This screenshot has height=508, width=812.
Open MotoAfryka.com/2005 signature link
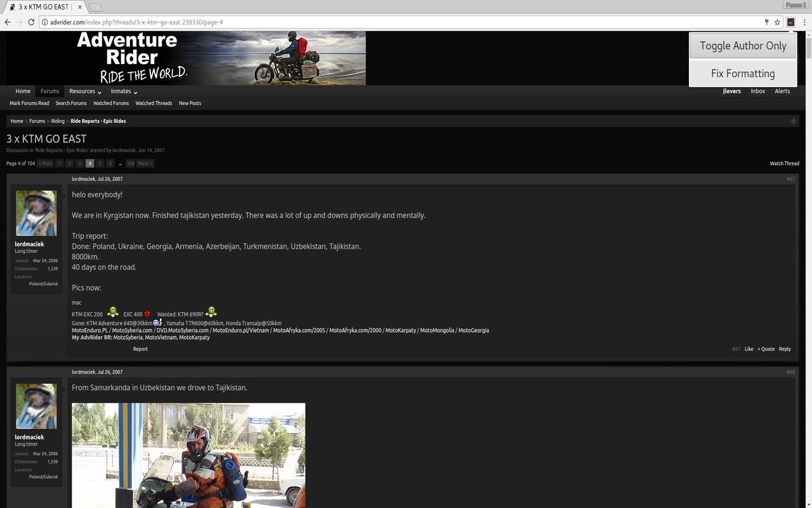[x=299, y=331]
